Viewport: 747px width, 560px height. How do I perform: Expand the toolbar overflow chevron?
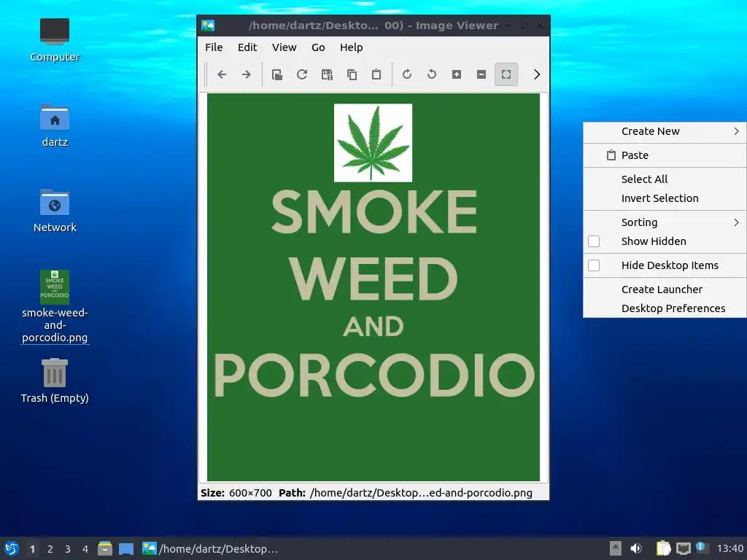click(537, 74)
